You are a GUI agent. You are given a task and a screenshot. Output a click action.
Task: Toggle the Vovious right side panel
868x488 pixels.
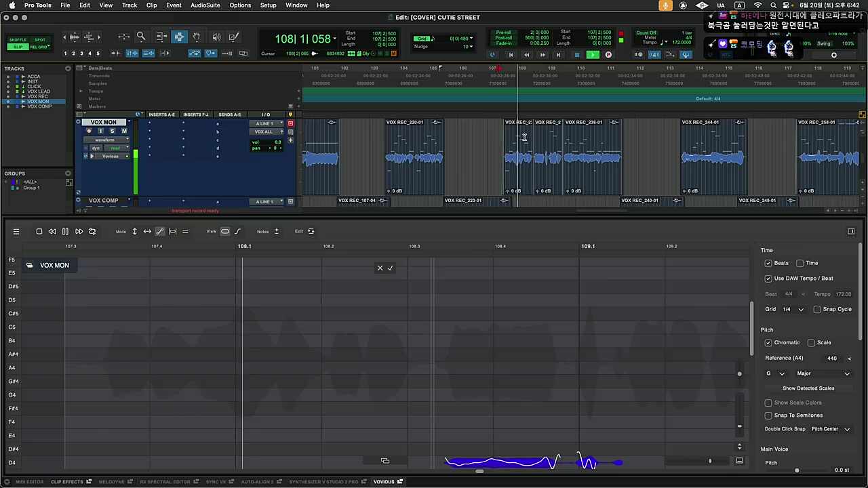(x=851, y=232)
